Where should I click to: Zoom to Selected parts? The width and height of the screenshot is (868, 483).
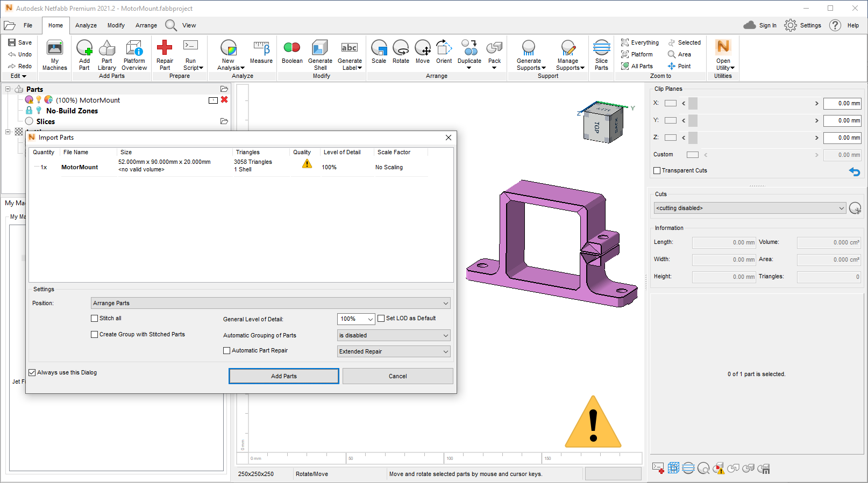point(685,42)
